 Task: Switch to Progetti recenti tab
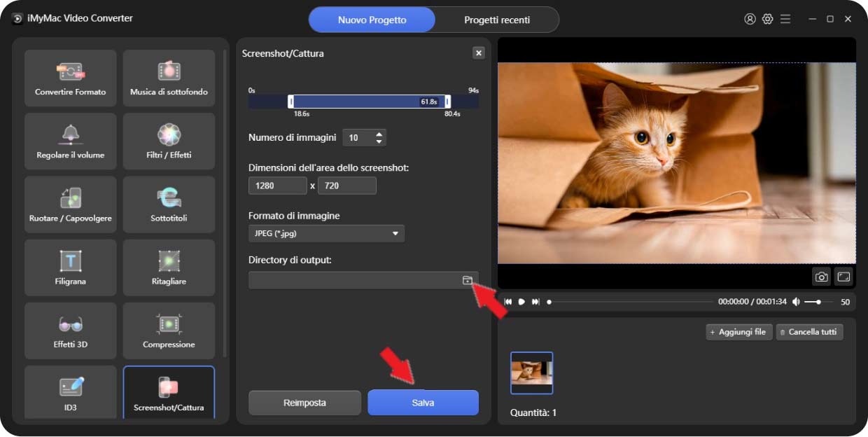(496, 20)
